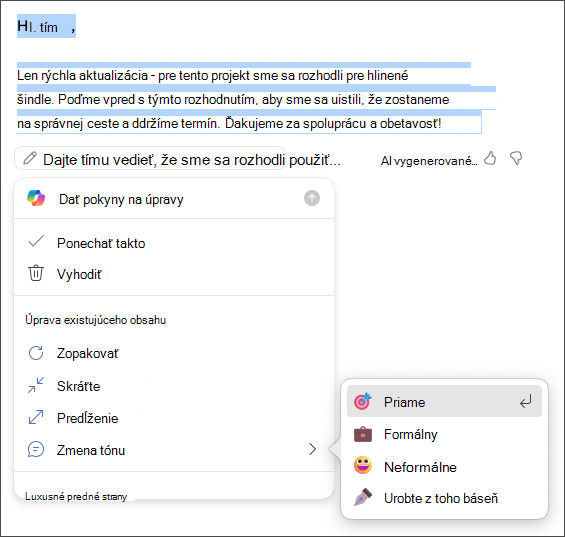This screenshot has height=537, width=565.
Task: Click the fountain pen icon for poem
Action: (x=362, y=497)
